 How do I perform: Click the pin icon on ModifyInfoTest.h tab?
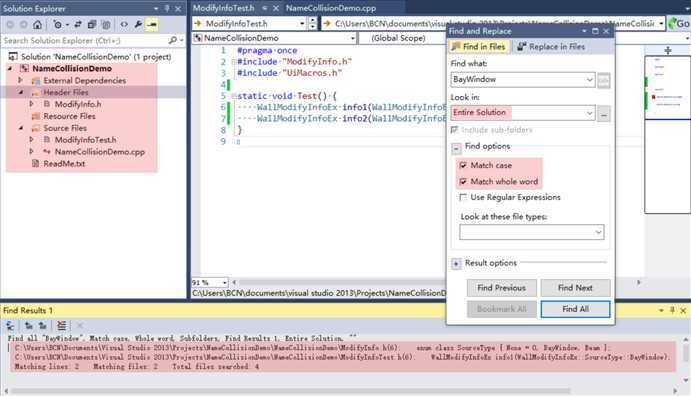tap(264, 8)
